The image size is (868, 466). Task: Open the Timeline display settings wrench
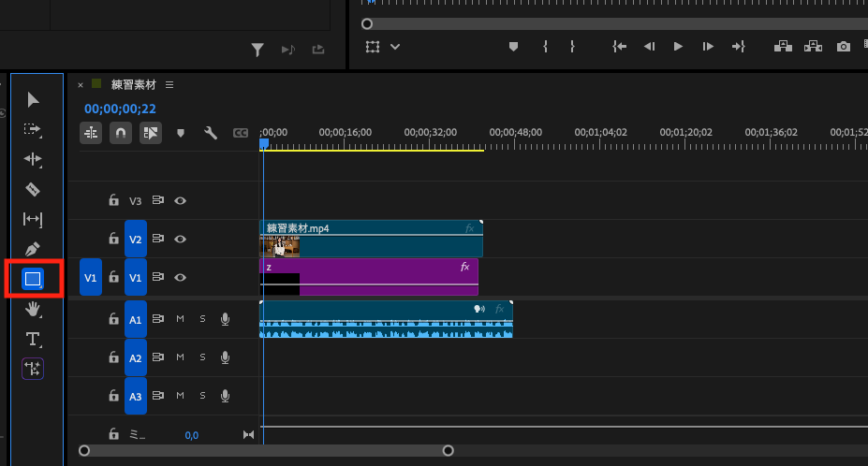click(x=211, y=133)
